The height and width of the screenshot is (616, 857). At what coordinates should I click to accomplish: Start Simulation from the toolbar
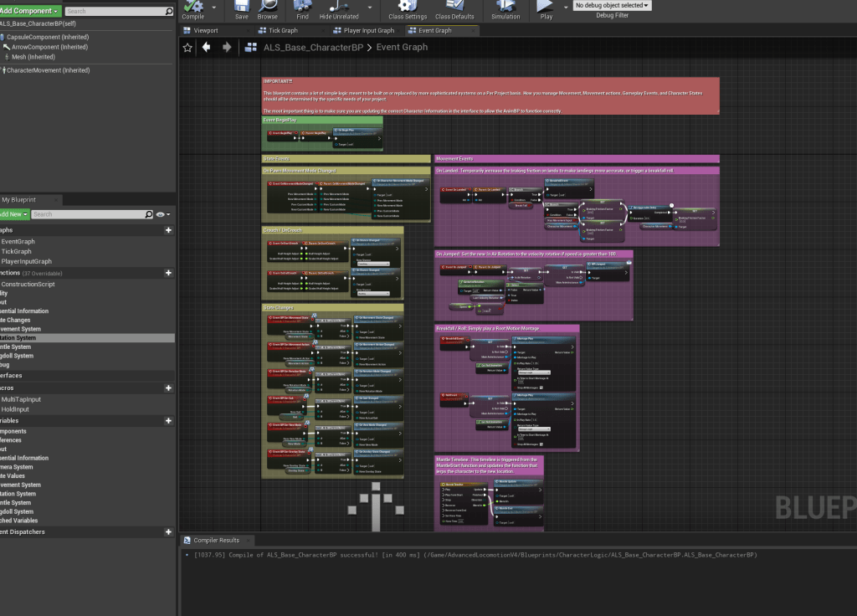[x=505, y=7]
